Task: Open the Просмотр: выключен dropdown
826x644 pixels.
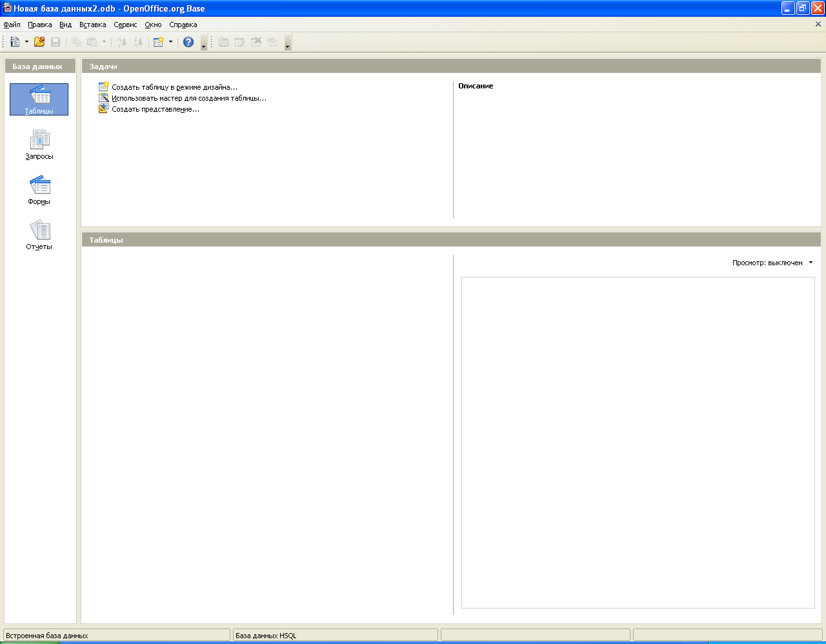Action: (772, 263)
